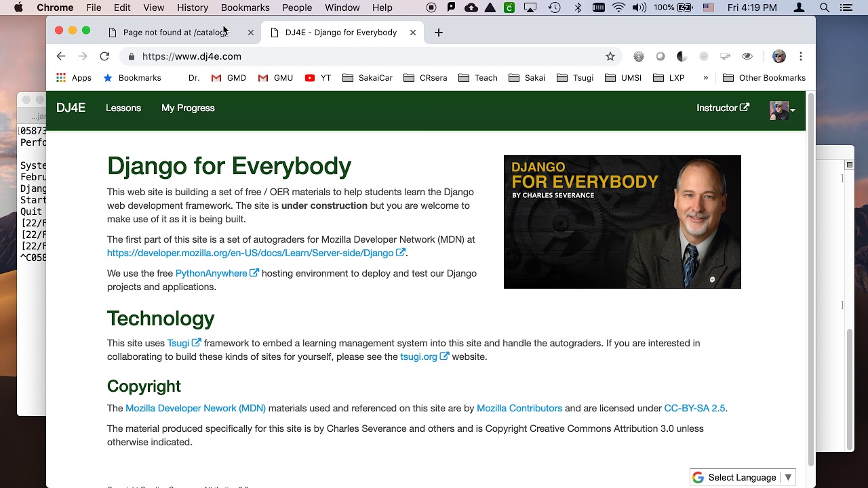
Task: Go back with the browser back arrow
Action: [61, 56]
